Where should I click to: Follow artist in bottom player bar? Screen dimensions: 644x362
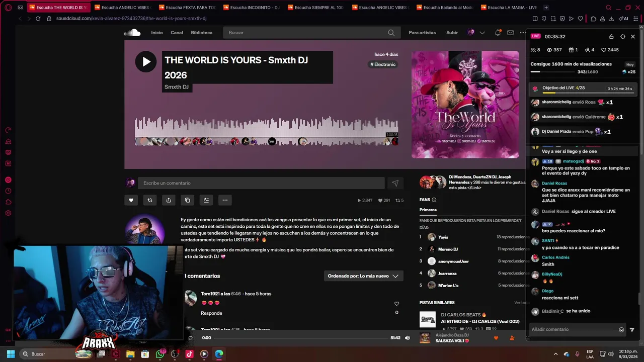coord(512,338)
